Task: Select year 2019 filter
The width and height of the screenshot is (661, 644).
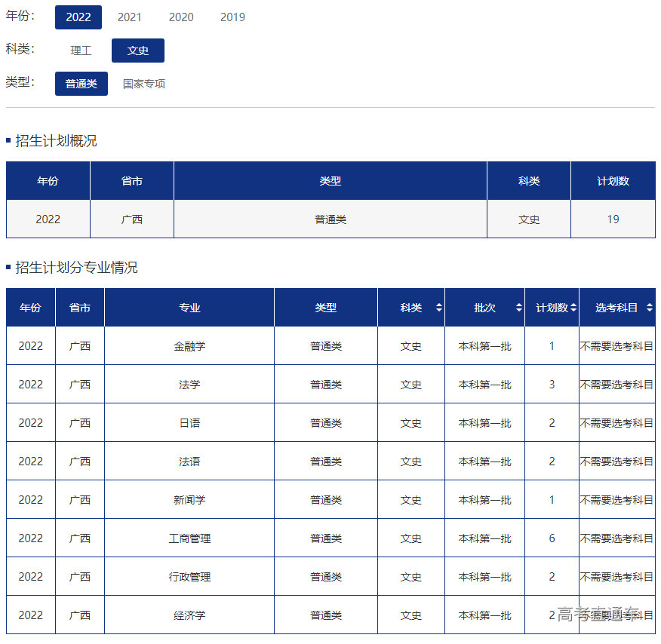Action: click(x=232, y=17)
